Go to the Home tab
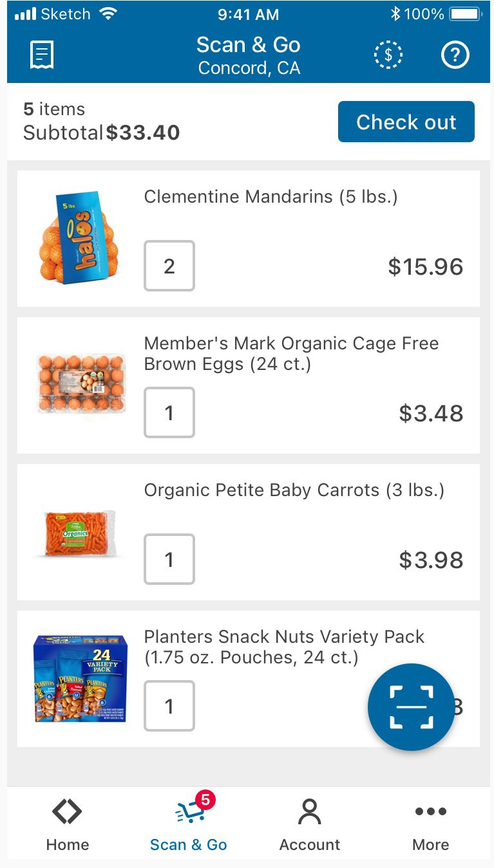Screen dimensions: 494x868 tap(68, 824)
